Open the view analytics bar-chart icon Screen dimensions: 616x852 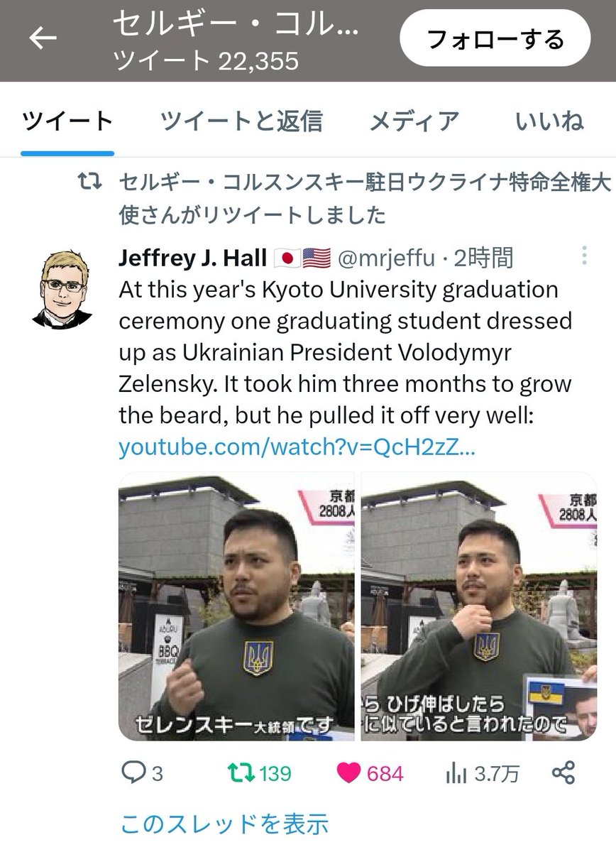pyautogui.click(x=456, y=772)
